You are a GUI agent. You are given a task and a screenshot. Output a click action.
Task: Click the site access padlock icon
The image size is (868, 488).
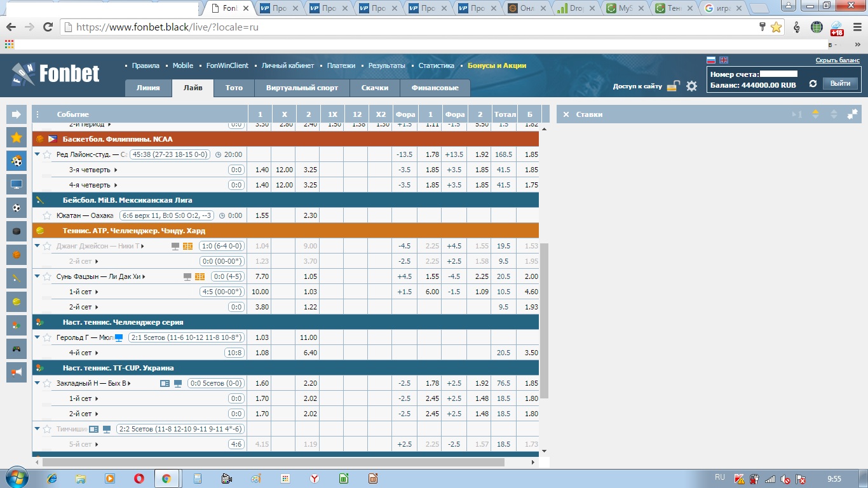[674, 86]
